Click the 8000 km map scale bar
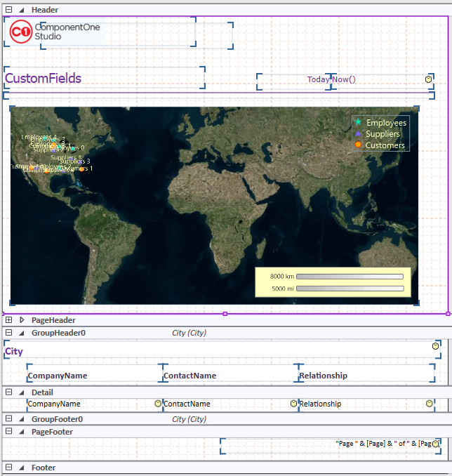Image resolution: width=452 pixels, height=476 pixels. click(x=350, y=277)
